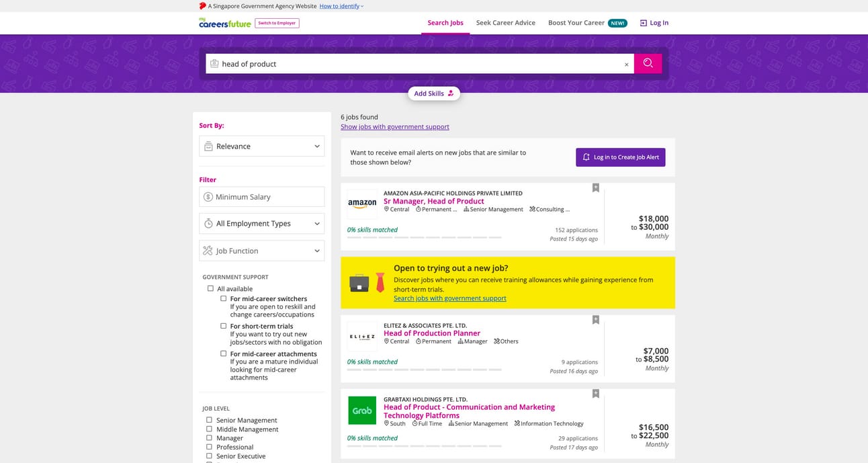This screenshot has height=463, width=868.
Task: Click the Singapore Government lion crest icon
Action: coord(202,6)
